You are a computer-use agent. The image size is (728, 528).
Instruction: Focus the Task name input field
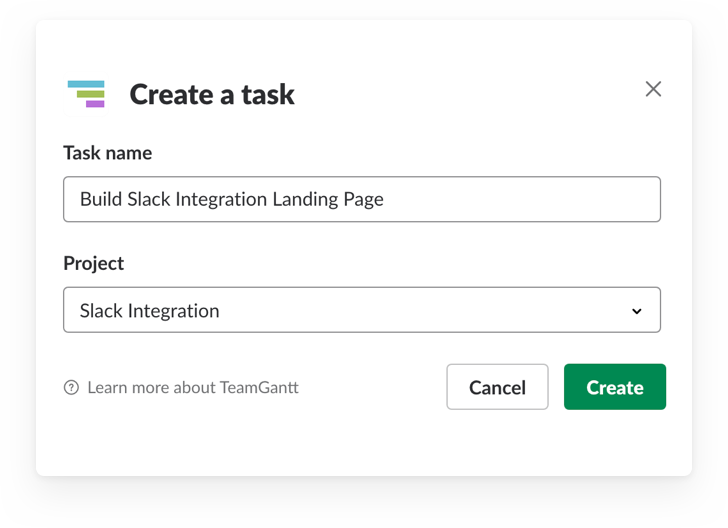[362, 199]
